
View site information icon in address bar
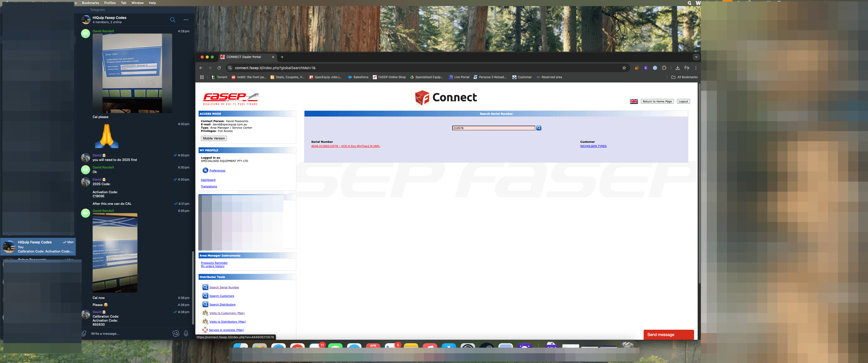230,68
